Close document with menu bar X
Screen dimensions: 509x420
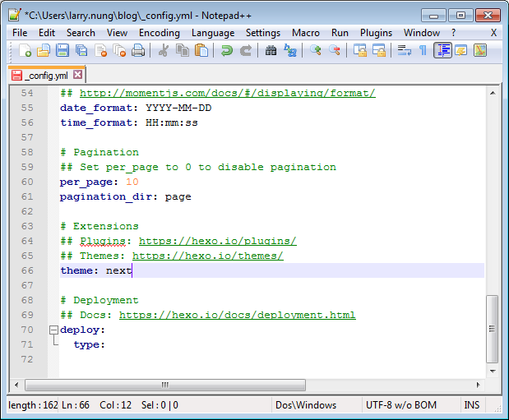(493, 33)
